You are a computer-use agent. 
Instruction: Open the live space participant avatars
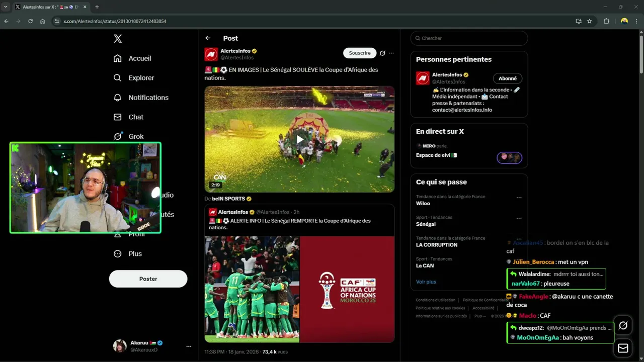click(509, 158)
